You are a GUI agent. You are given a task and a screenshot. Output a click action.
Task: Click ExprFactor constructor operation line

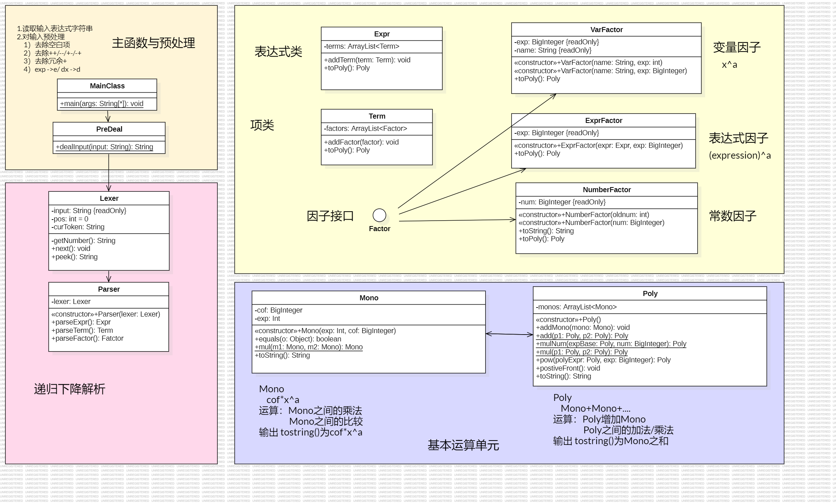coord(598,145)
